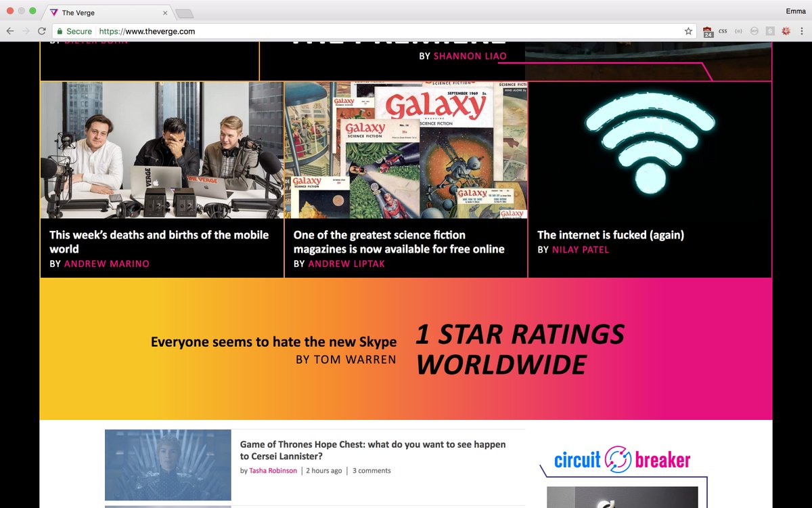Viewport: 812px width, 508px height.
Task: Open 'The internet is fucked (again)' article
Action: 611,235
